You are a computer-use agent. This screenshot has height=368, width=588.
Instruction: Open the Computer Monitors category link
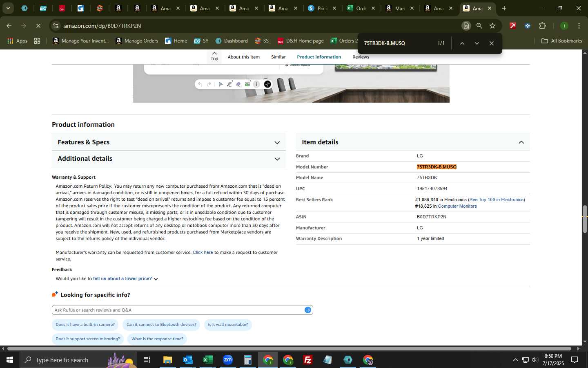point(457,206)
